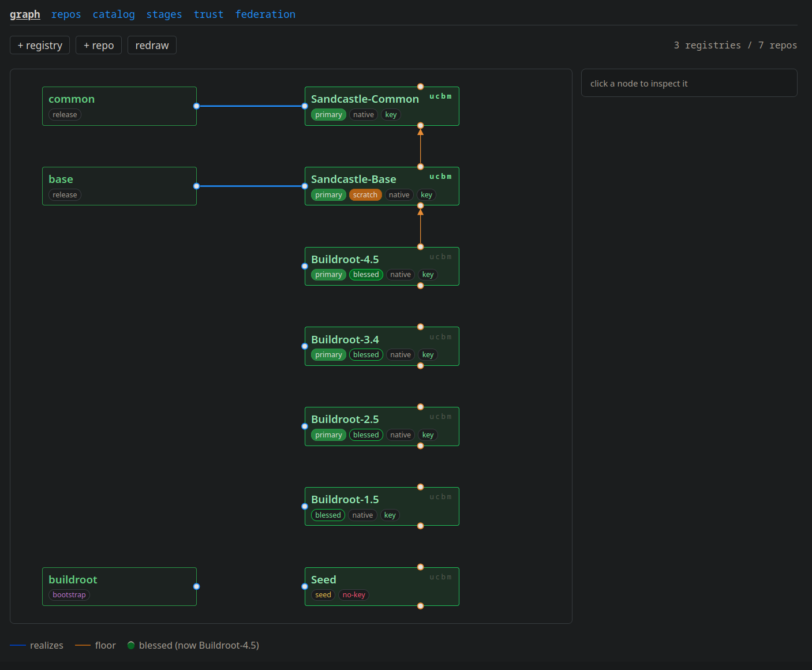Inspect the Buildroot-2.5 repo node
Screen dimensions: 812x670
coord(382,426)
